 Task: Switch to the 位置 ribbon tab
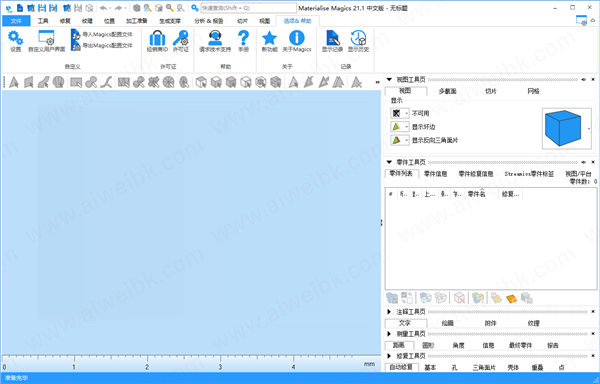[x=109, y=21]
